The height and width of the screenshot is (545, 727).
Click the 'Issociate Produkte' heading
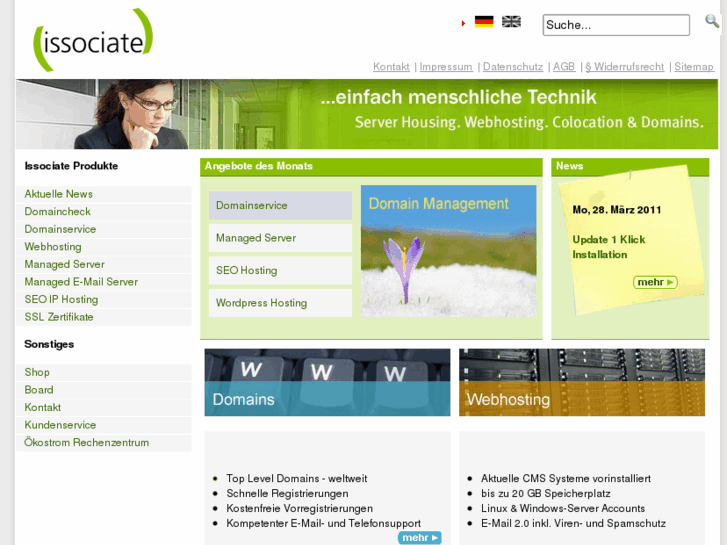click(x=71, y=166)
